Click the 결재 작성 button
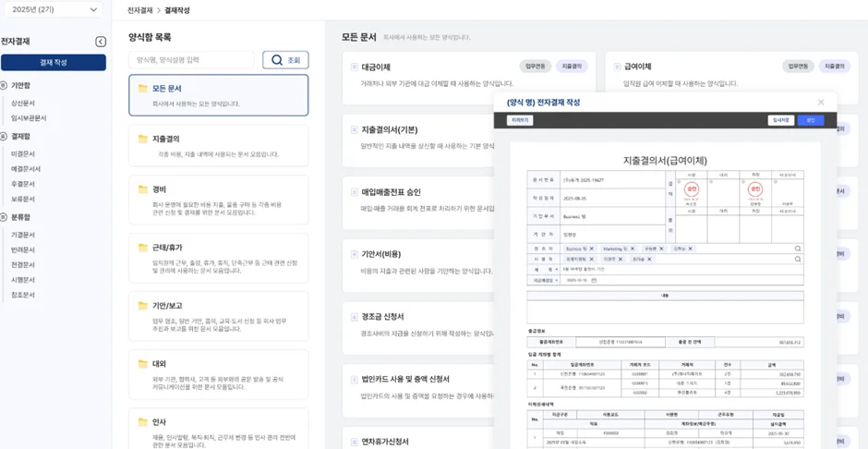 pos(54,63)
